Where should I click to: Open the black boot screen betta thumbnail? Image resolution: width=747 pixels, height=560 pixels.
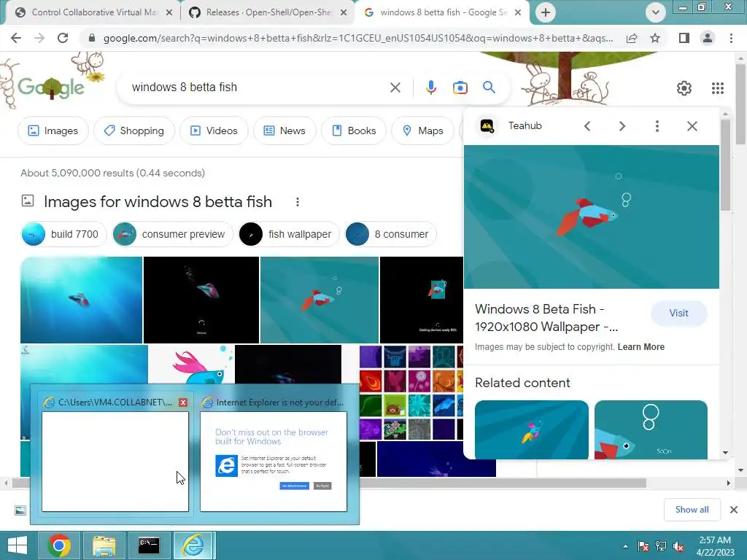pos(201,300)
